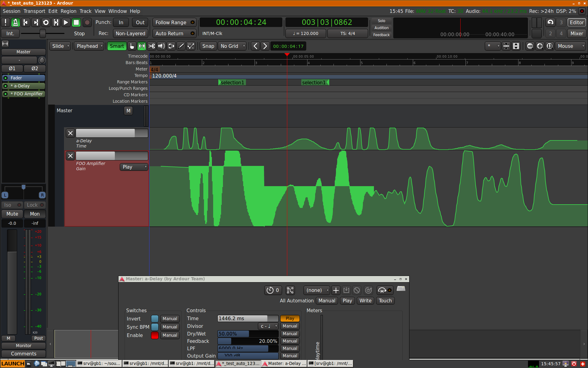Image resolution: width=588 pixels, height=368 pixels.
Task: Nudge forward with right chevron icon
Action: point(265,46)
